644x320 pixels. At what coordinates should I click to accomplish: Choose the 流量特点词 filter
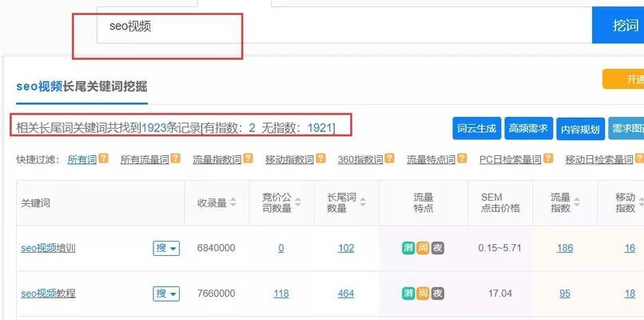click(x=431, y=159)
